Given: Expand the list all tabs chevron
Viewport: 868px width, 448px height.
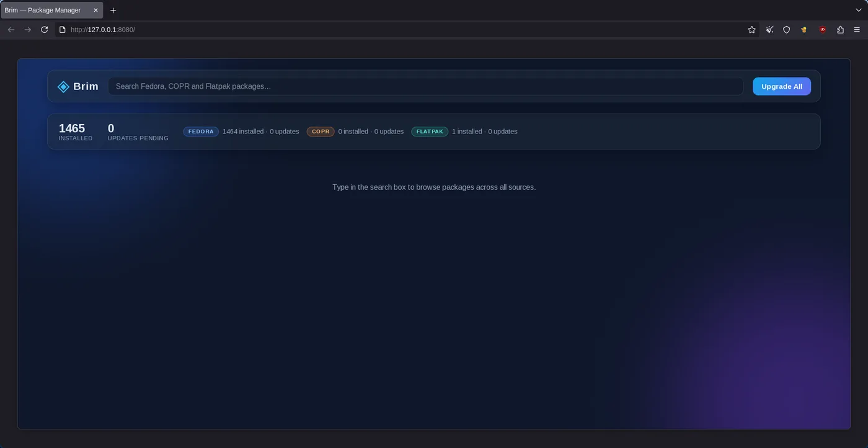Looking at the screenshot, I should 859,11.
